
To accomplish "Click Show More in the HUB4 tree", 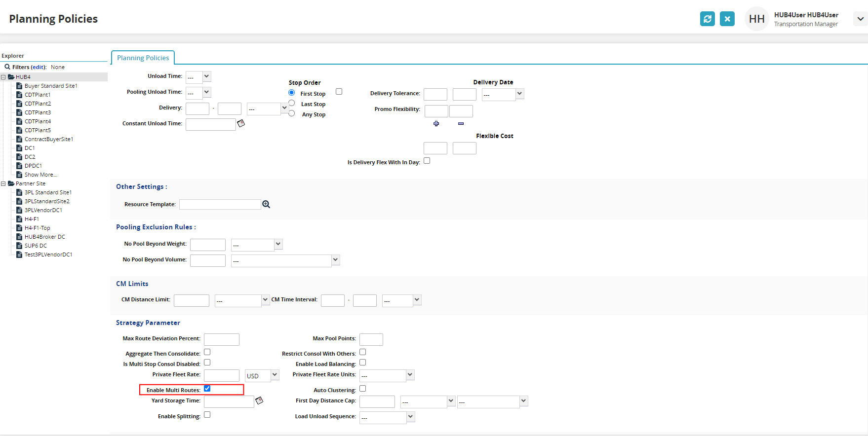I will (40, 175).
